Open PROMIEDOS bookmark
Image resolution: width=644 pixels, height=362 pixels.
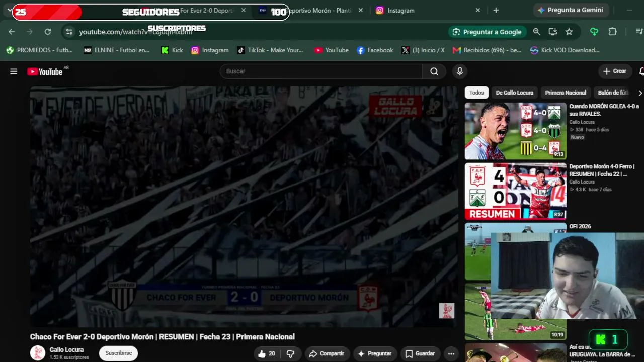(40, 50)
